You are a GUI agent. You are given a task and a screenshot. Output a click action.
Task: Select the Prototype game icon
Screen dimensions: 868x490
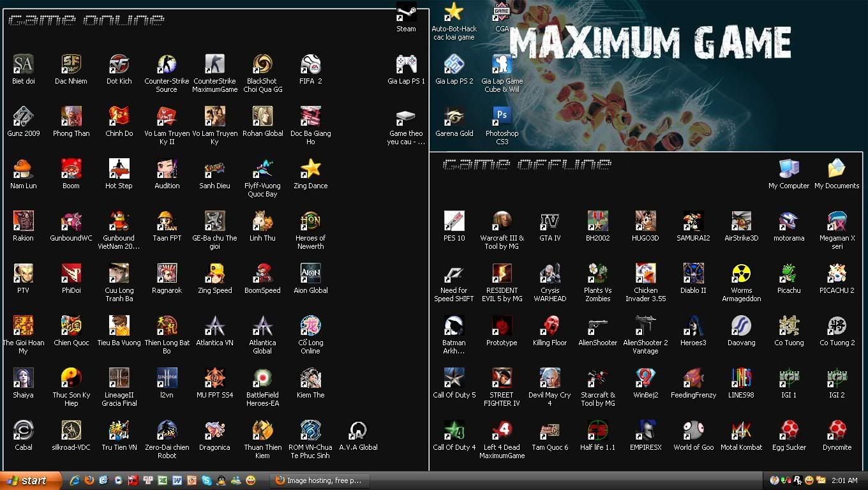(502, 326)
